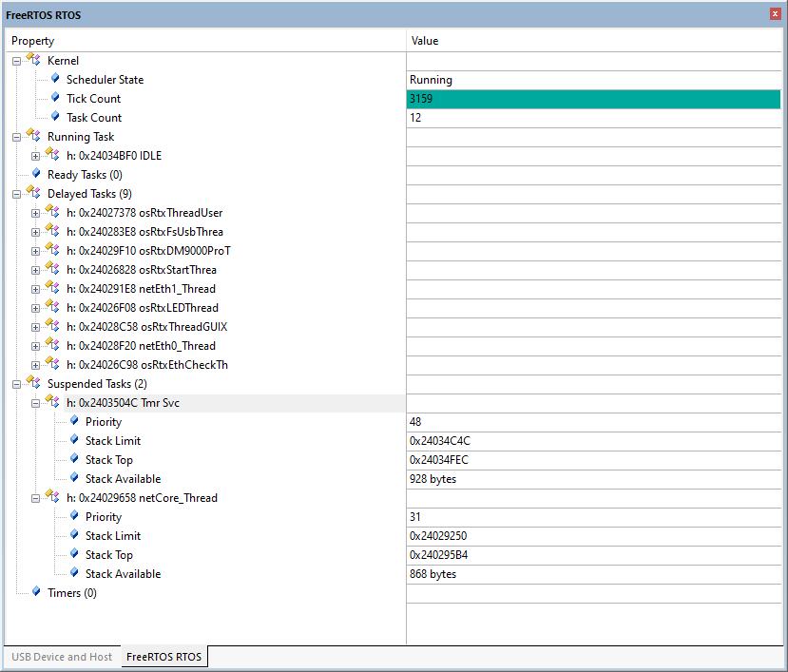This screenshot has width=788, height=672.
Task: Collapse the Kernel tree node
Action: [16, 62]
